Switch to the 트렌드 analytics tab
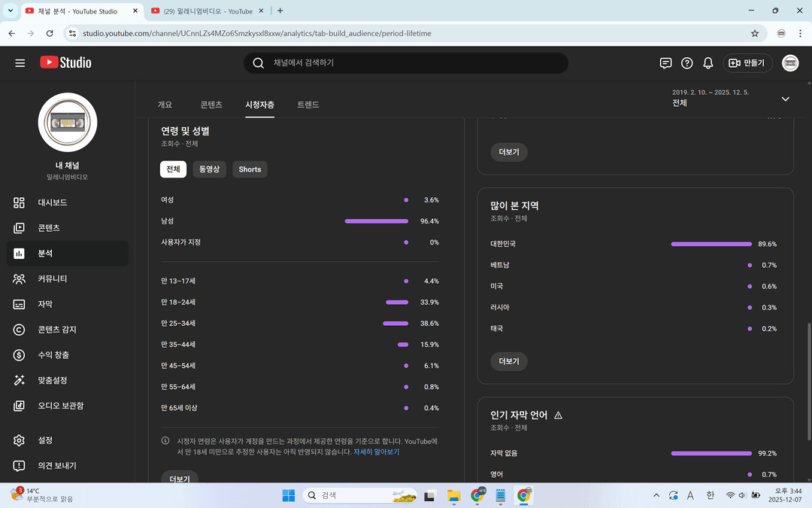812x508 pixels. (308, 105)
